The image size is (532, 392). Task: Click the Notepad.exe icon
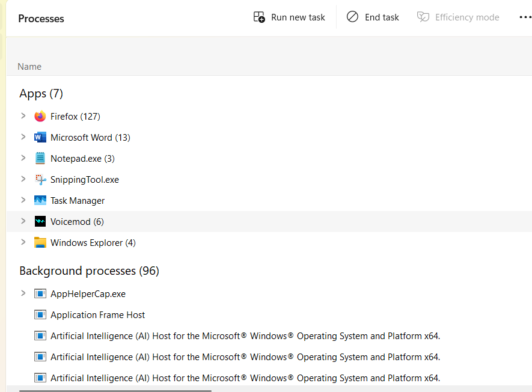[40, 159]
